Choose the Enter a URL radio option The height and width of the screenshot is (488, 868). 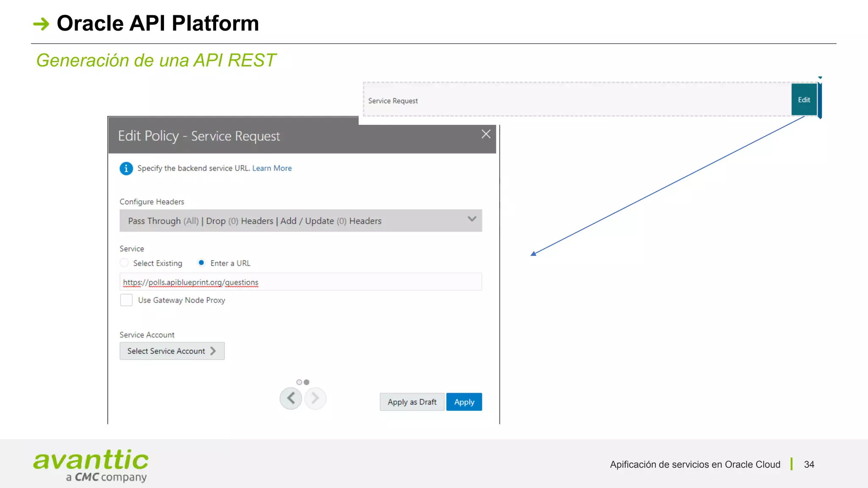pos(202,263)
